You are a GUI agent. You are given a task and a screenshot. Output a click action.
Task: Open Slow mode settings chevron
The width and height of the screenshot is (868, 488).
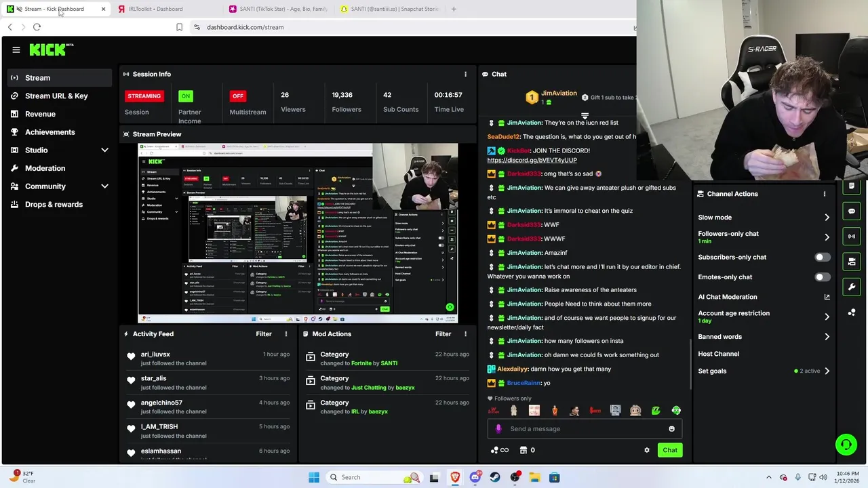pyautogui.click(x=827, y=218)
